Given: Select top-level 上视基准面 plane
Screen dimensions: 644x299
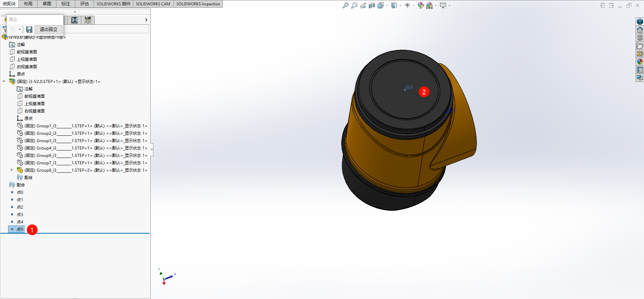Looking at the screenshot, I should [x=23, y=59].
